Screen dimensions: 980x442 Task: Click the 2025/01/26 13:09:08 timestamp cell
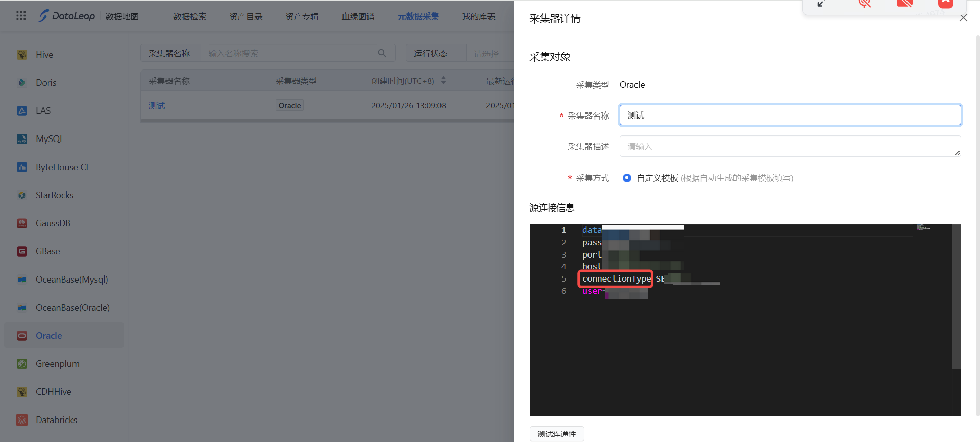(x=408, y=106)
